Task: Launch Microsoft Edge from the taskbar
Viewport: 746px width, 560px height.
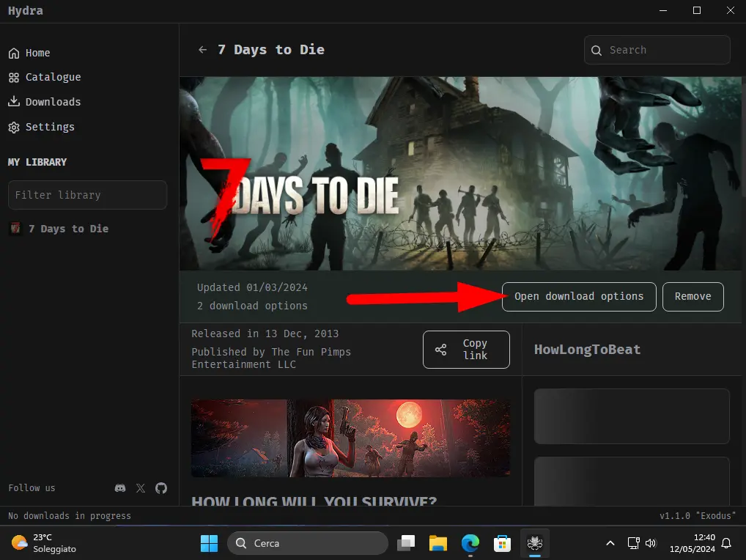Action: [x=470, y=543]
